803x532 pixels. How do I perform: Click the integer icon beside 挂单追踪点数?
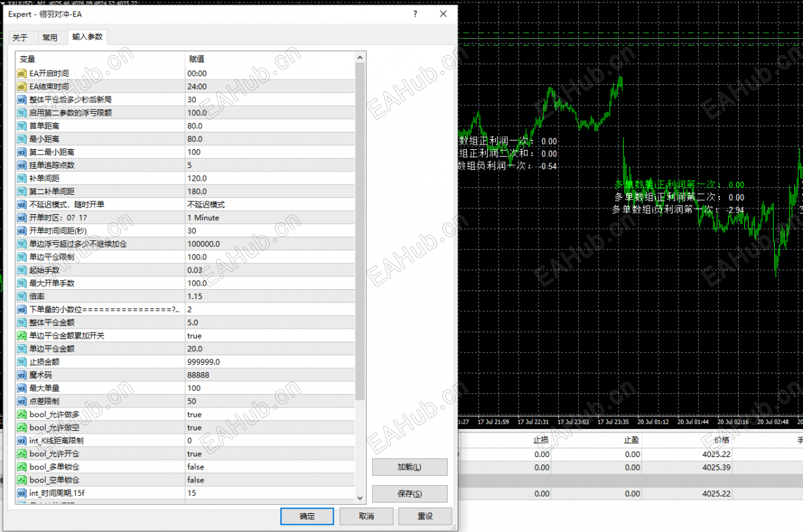(21, 165)
